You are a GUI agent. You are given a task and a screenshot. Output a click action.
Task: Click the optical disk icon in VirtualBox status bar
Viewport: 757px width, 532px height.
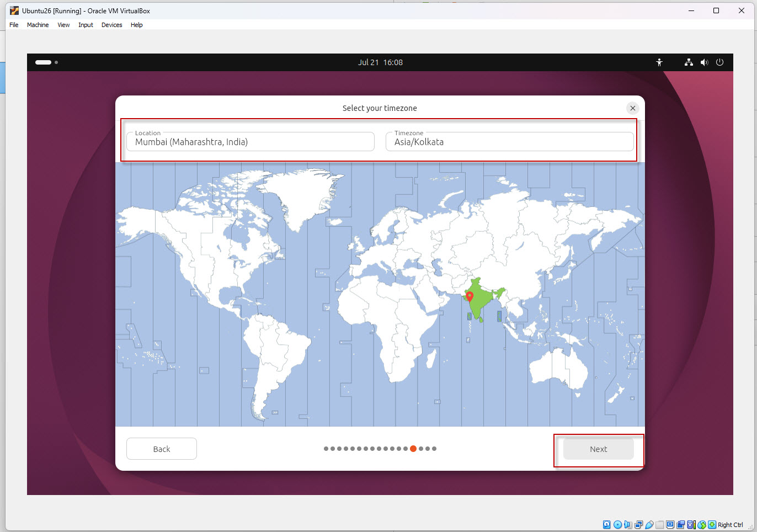point(617,525)
